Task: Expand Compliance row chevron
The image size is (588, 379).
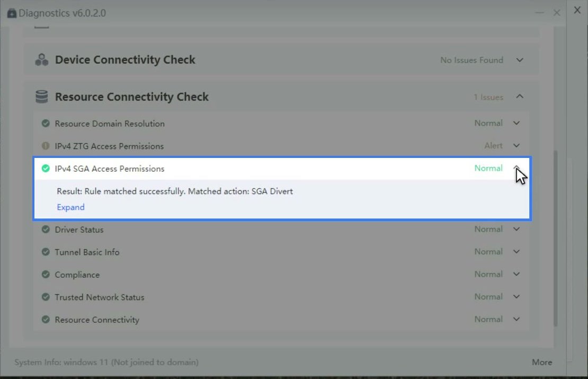Action: tap(516, 274)
